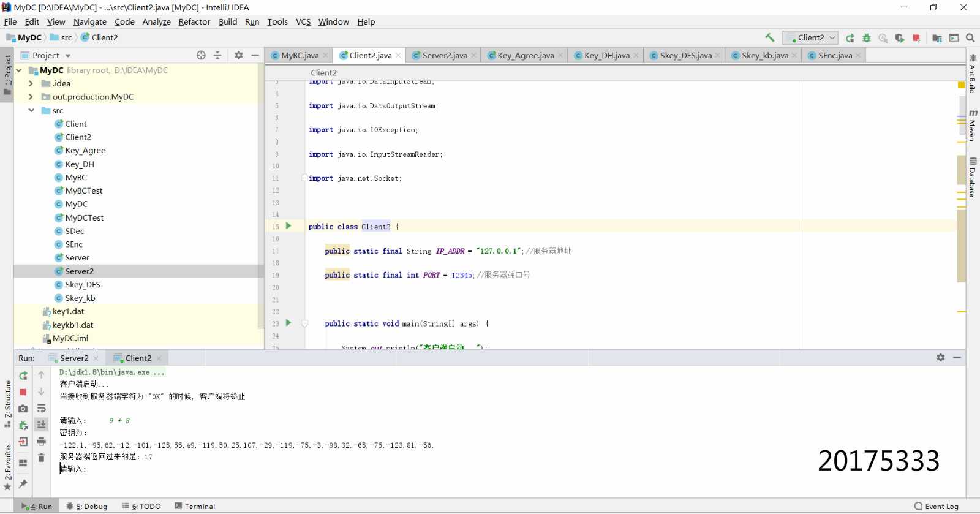Collapse all nodes in the Project panel
Image resolution: width=980 pixels, height=514 pixels.
pos(217,55)
